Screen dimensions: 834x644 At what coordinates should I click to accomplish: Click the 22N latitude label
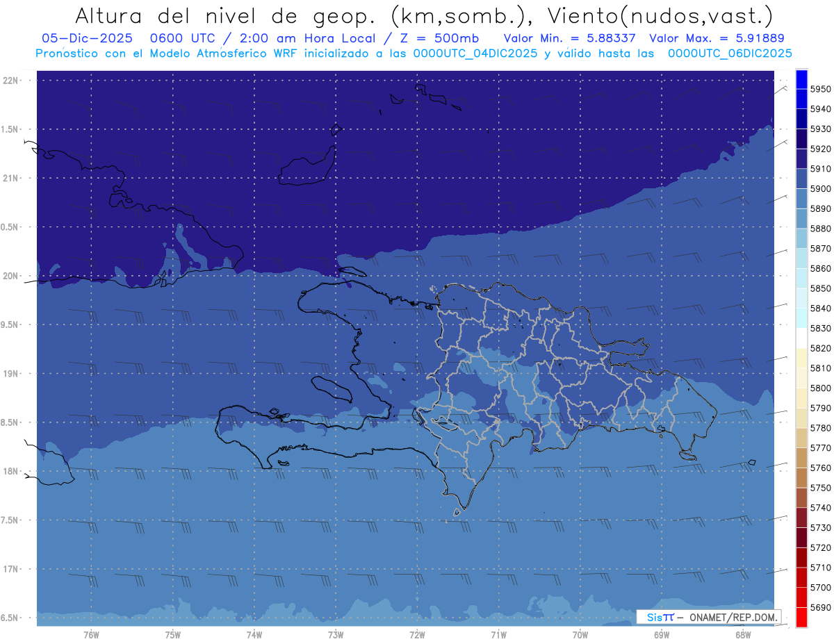tap(11, 80)
